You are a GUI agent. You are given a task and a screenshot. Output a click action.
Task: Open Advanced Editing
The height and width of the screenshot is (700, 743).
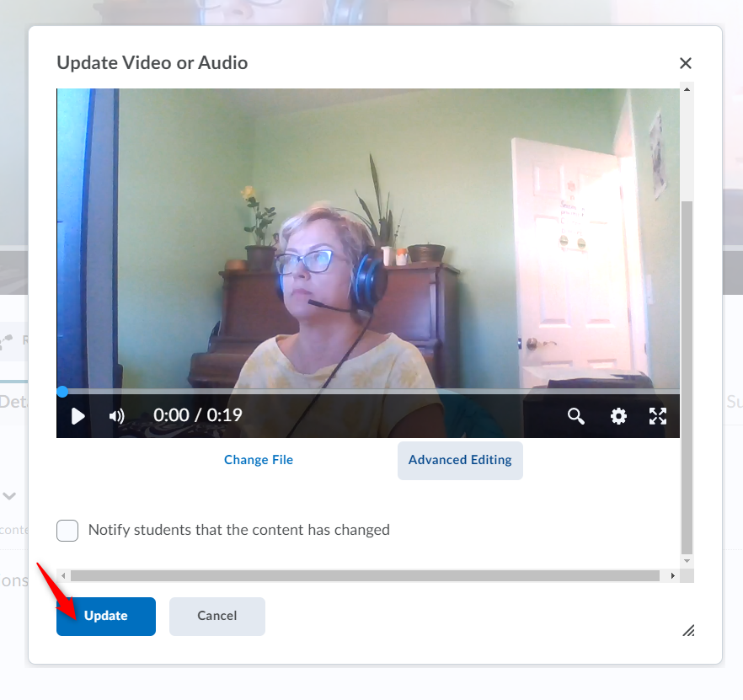pyautogui.click(x=460, y=460)
